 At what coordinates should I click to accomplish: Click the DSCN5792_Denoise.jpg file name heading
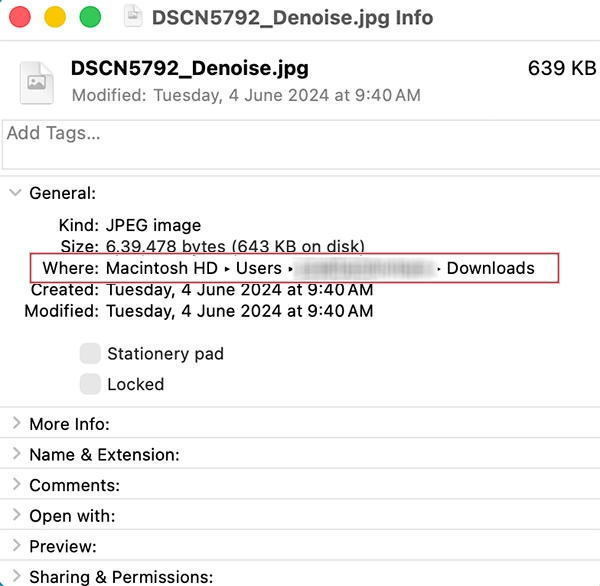pyautogui.click(x=190, y=69)
